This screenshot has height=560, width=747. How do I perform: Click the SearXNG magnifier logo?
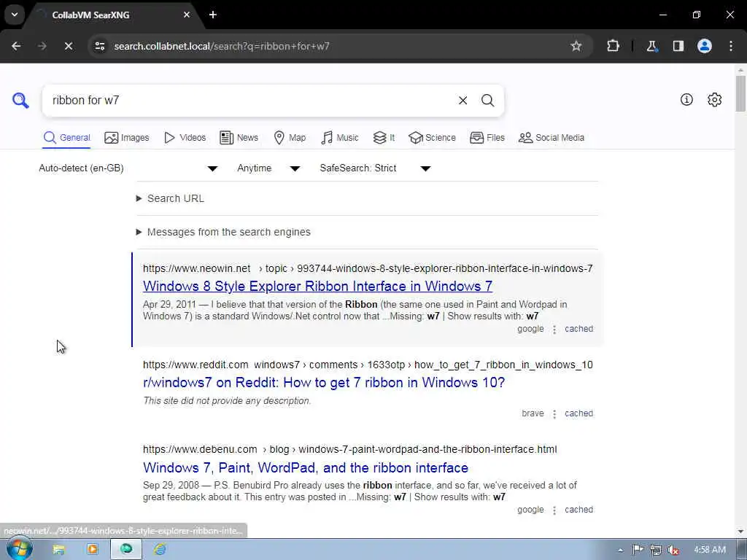click(x=20, y=101)
